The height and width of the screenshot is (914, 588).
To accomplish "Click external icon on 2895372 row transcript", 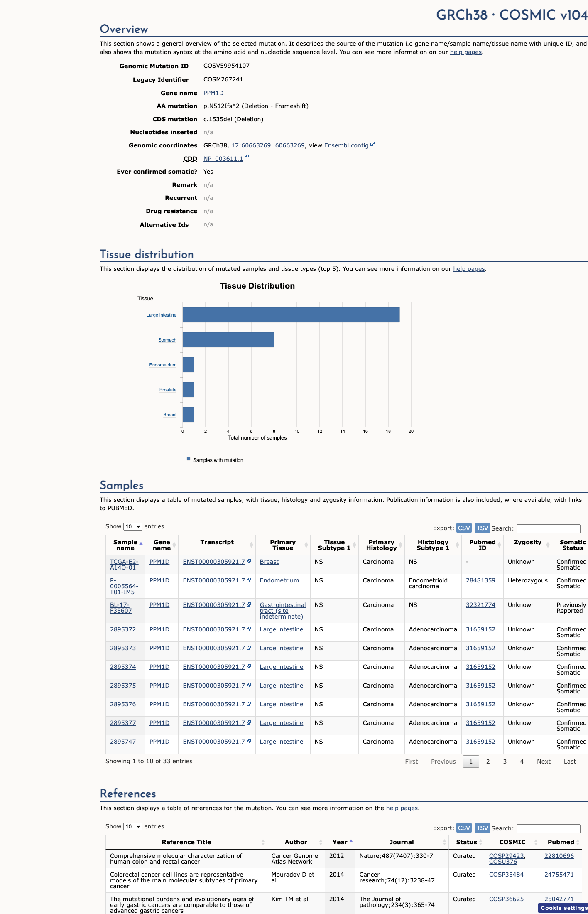I will pyautogui.click(x=249, y=629).
